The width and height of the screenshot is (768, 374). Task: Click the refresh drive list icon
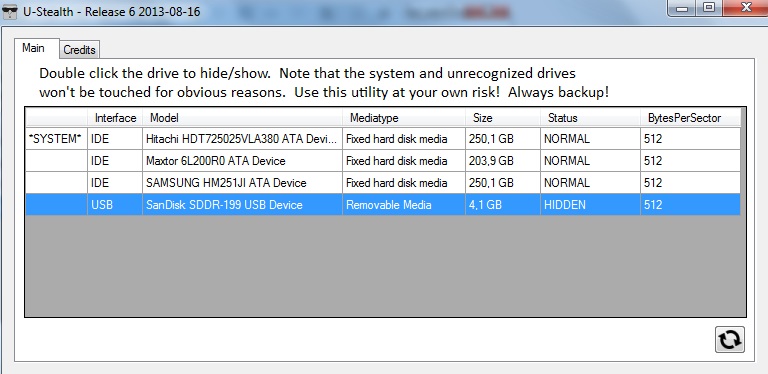(x=730, y=339)
